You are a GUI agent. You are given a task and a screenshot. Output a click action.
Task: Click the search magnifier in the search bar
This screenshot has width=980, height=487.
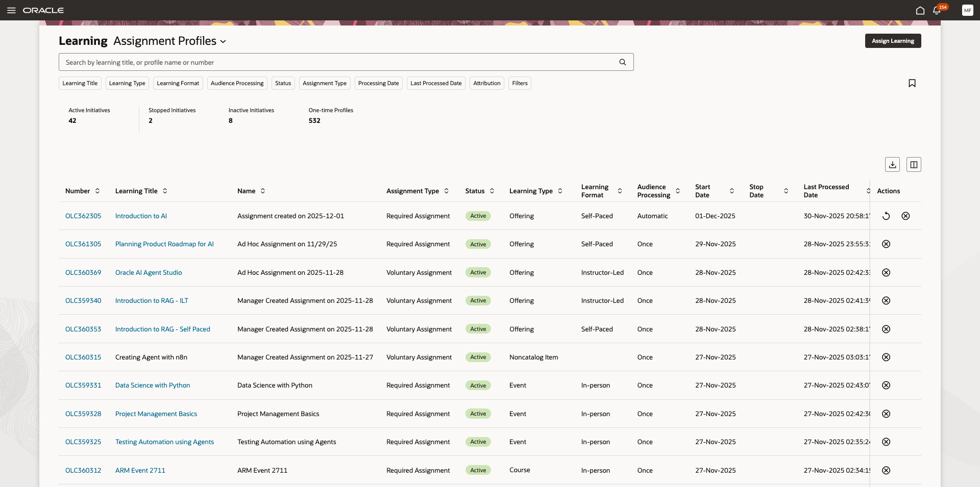point(622,62)
